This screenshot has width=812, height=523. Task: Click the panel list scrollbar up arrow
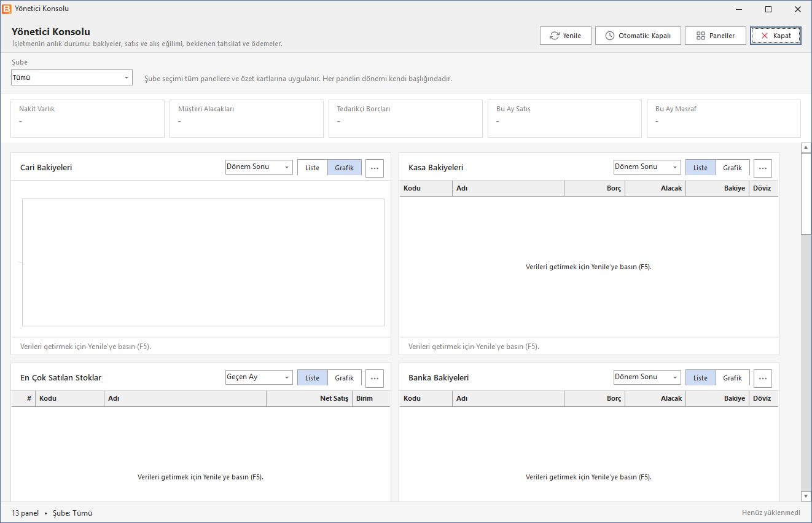pyautogui.click(x=806, y=147)
